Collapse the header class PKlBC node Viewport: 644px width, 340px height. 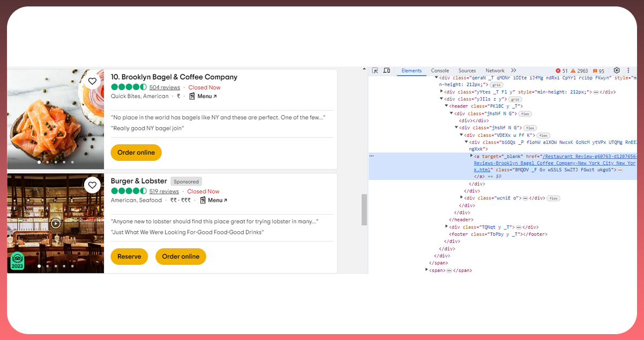tap(446, 106)
